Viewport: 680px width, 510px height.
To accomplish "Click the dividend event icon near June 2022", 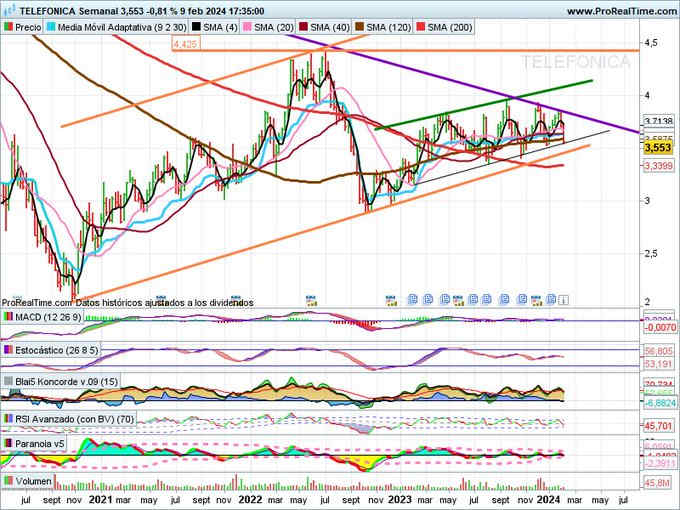I will (311, 300).
